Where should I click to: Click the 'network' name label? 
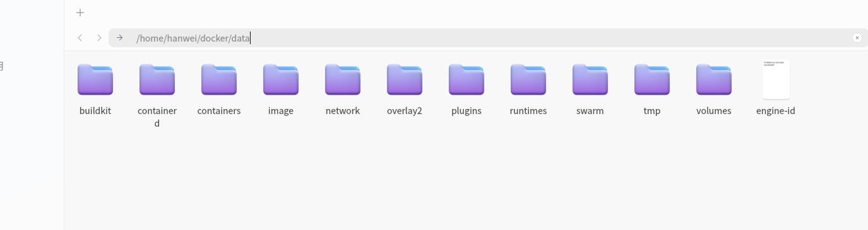click(x=343, y=111)
